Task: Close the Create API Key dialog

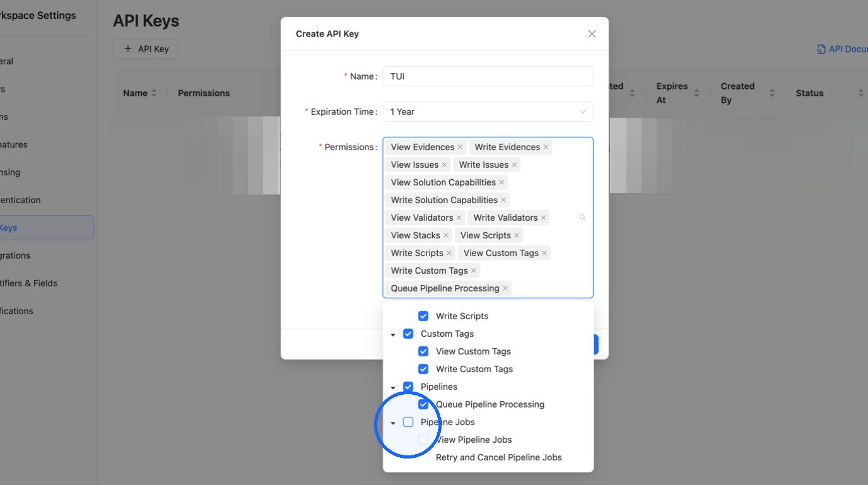Action: click(x=592, y=34)
